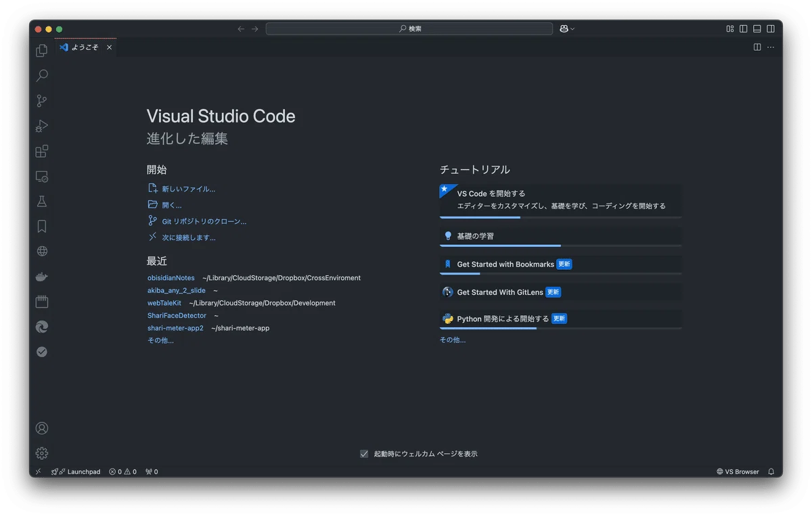Click 新しいファイル... link
Image resolution: width=812 pixels, height=516 pixels.
[x=181, y=189]
